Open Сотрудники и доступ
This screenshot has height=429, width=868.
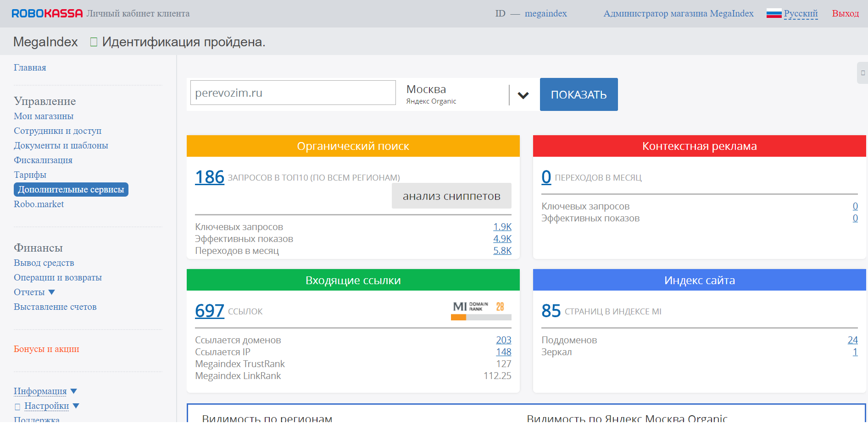[57, 131]
